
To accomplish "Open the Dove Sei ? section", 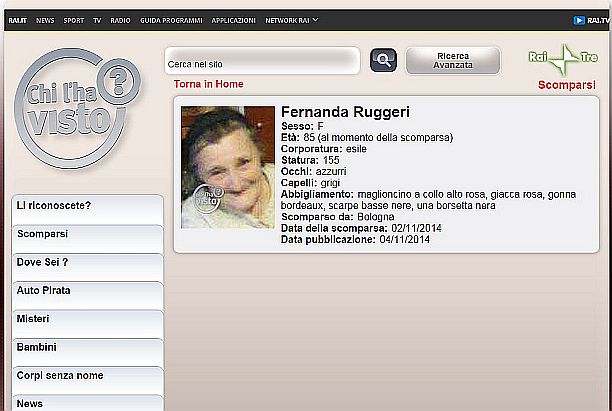I will [x=88, y=267].
